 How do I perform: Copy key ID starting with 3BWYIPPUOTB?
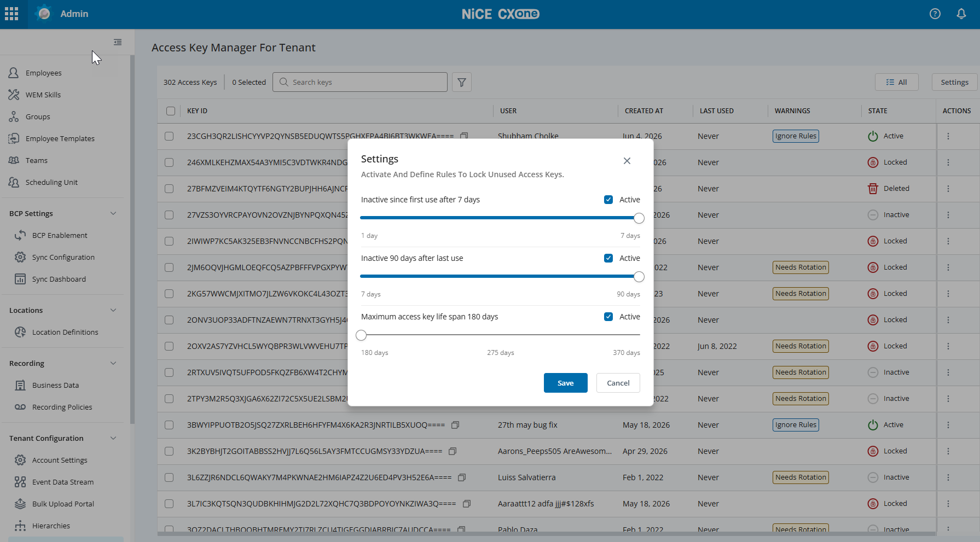[455, 425]
